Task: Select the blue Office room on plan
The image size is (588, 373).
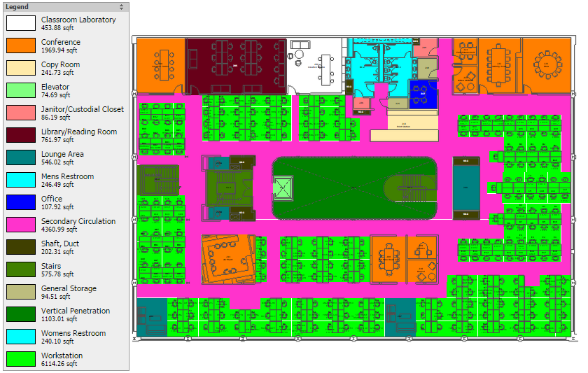Action: tap(423, 94)
